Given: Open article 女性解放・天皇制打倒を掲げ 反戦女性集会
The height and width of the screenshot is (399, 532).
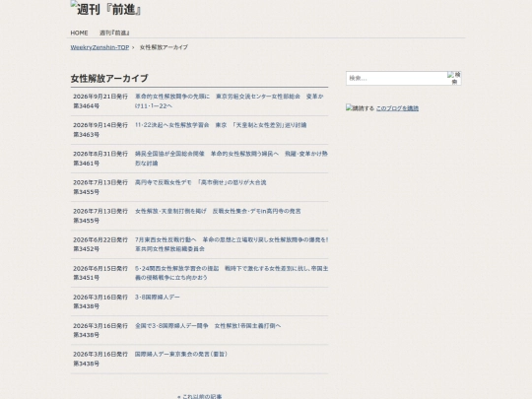Looking at the screenshot, I should pyautogui.click(x=218, y=211).
